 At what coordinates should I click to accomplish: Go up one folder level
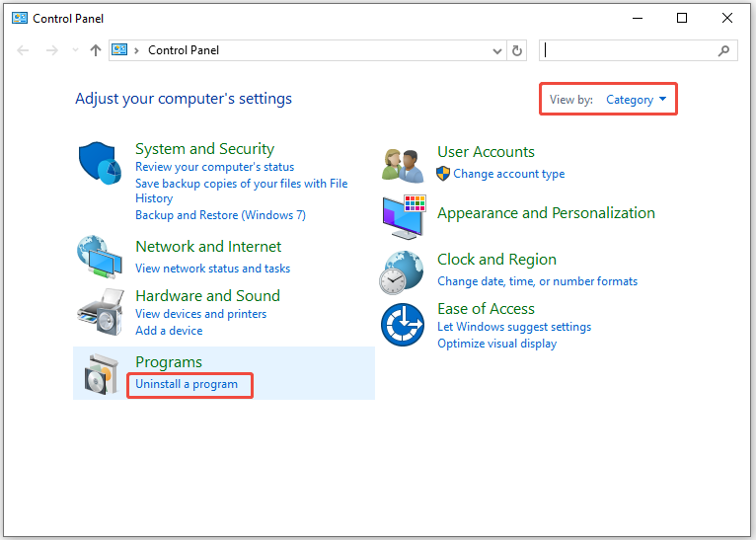click(96, 50)
